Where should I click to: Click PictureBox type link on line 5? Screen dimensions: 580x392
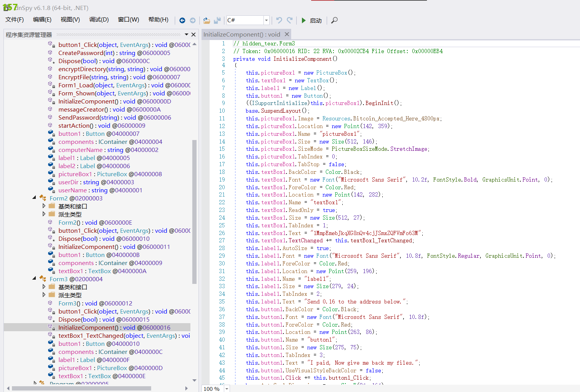tap(332, 73)
